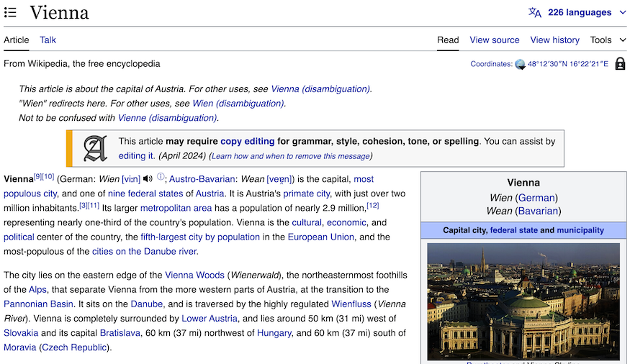Open the cultural link
This screenshot has width=630, height=364.
pos(307,222)
